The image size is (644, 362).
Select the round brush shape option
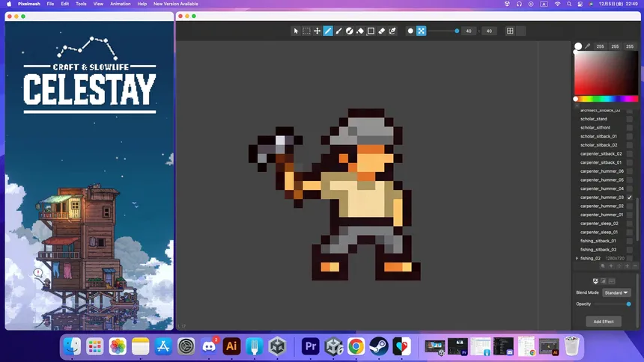(410, 31)
